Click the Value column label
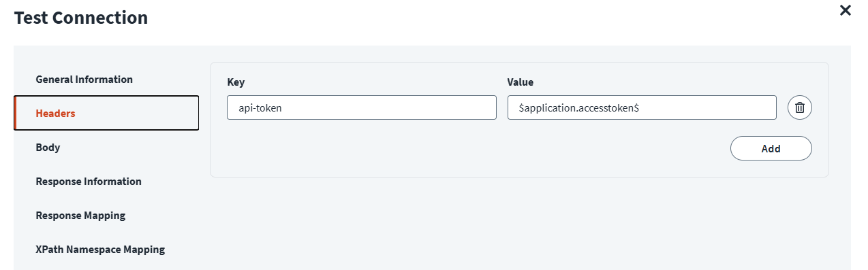Screen dimensions: 868x270 coord(521,82)
